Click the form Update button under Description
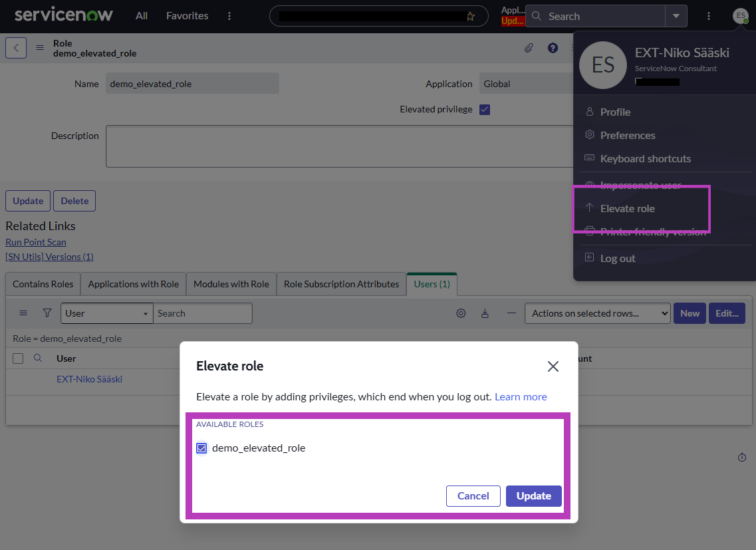The image size is (756, 550). tap(28, 201)
